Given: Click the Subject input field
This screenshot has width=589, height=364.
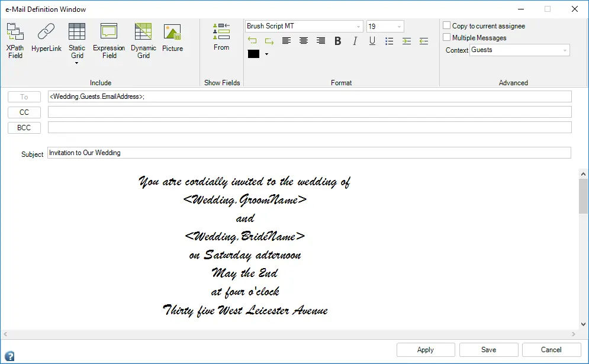Looking at the screenshot, I should pos(309,153).
